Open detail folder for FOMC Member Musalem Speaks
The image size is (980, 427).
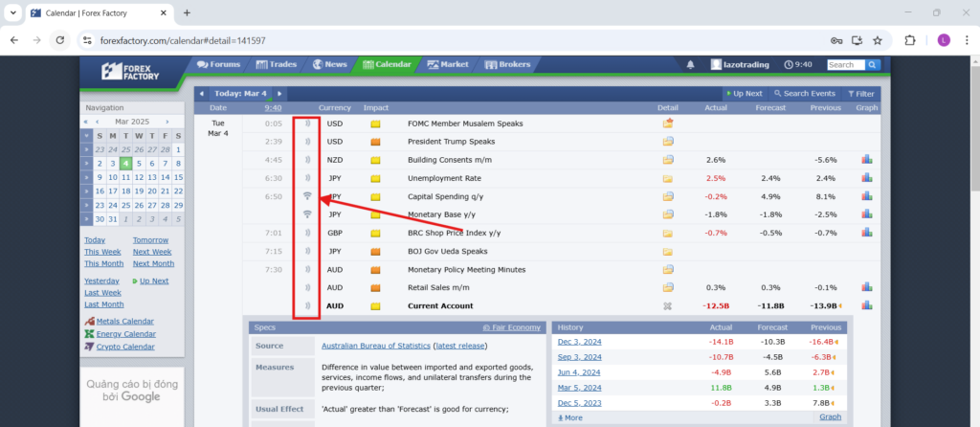[x=667, y=124]
